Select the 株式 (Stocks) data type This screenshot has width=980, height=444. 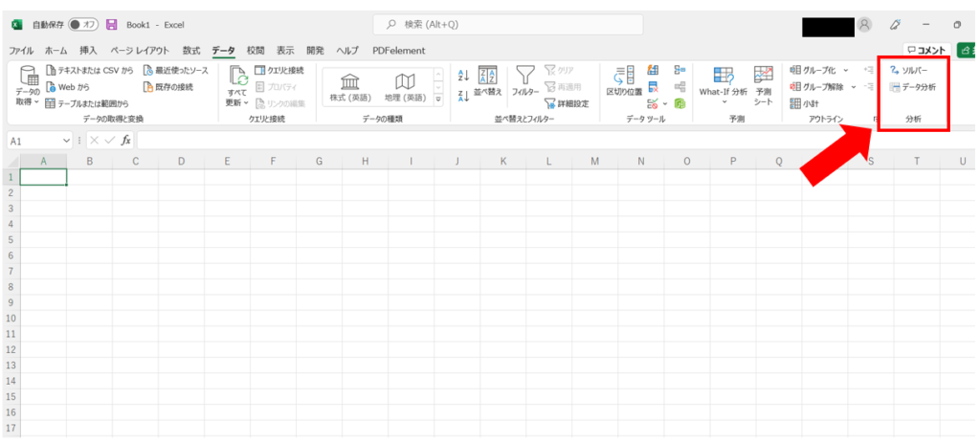[x=350, y=86]
